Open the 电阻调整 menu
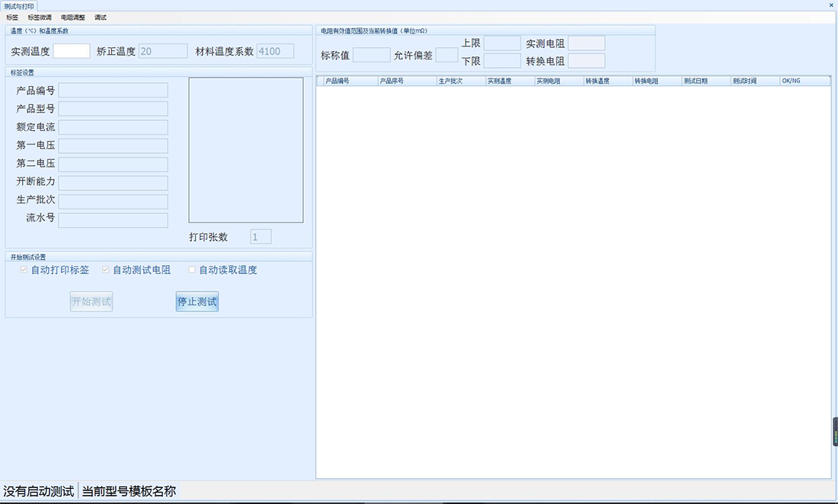 click(73, 17)
